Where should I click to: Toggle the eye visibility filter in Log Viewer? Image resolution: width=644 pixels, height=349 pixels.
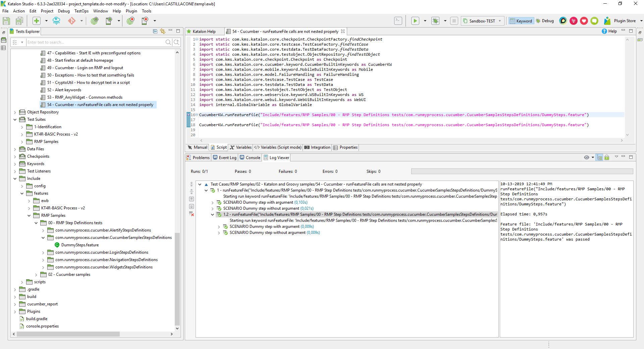tap(586, 157)
